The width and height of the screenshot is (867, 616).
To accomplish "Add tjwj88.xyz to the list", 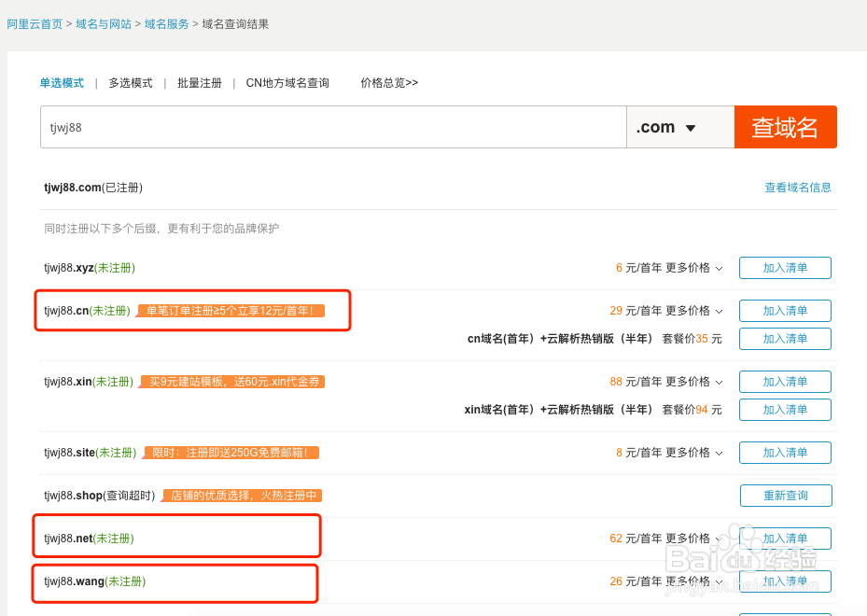I will point(785,268).
